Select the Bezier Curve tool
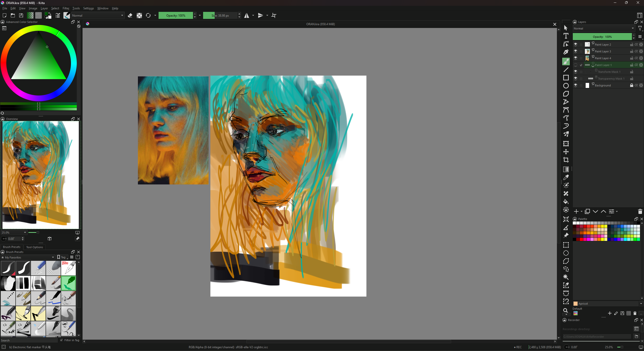Viewport: 644px width, 351px height. [x=566, y=110]
